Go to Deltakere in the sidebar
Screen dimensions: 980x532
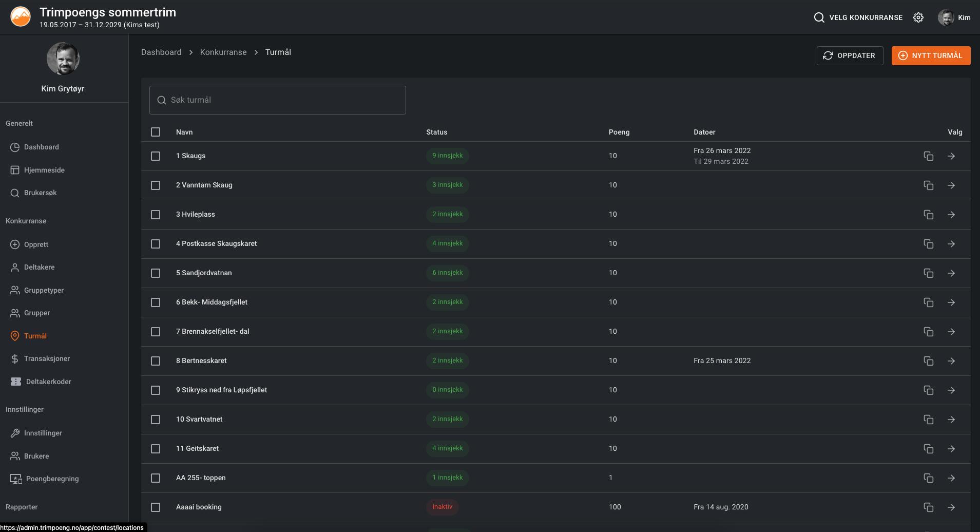coord(39,267)
